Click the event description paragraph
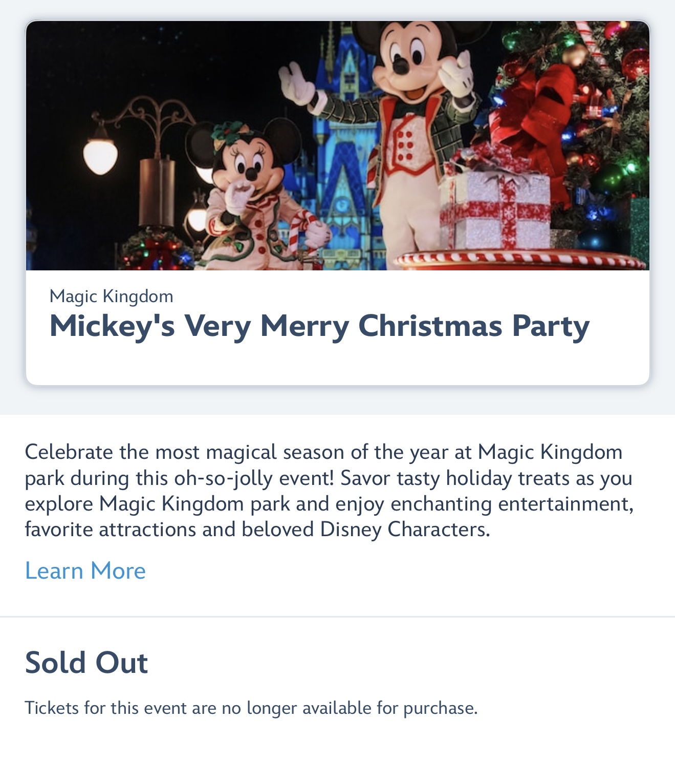This screenshot has width=675, height=784. pos(329,491)
